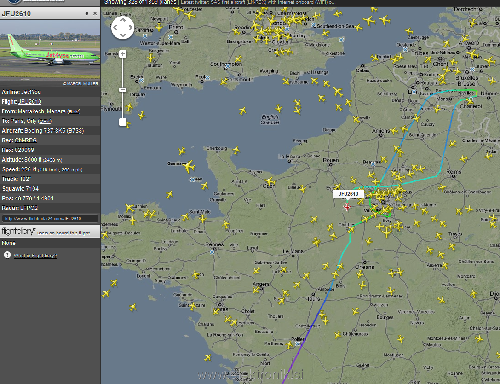
Task: Click the pin icon in the JFJ2610 panel header
Action: [87, 13]
